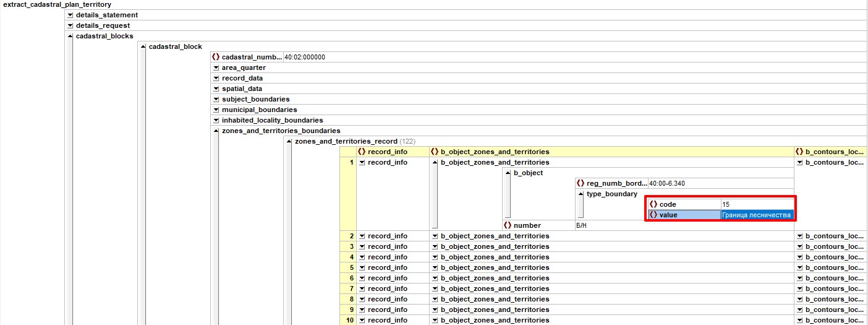The height and width of the screenshot is (325, 868).
Task: Click the b_object label in row 1
Action: pyautogui.click(x=528, y=173)
